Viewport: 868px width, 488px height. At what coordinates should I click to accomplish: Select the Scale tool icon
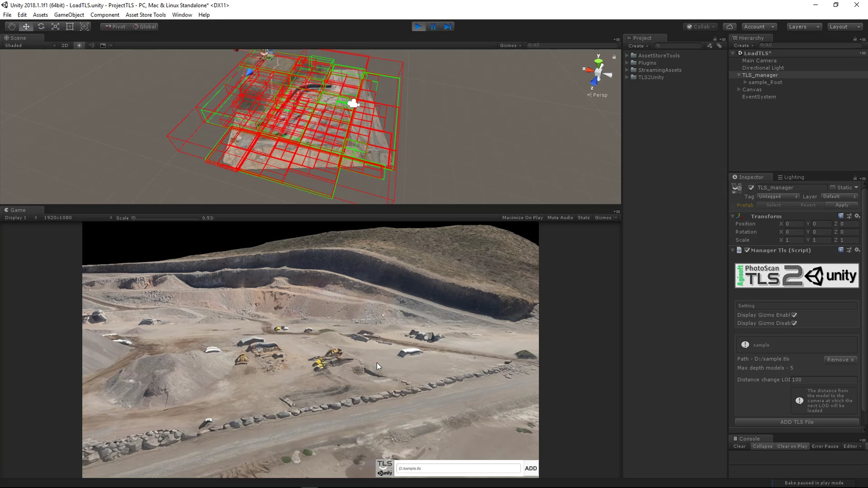coord(55,26)
